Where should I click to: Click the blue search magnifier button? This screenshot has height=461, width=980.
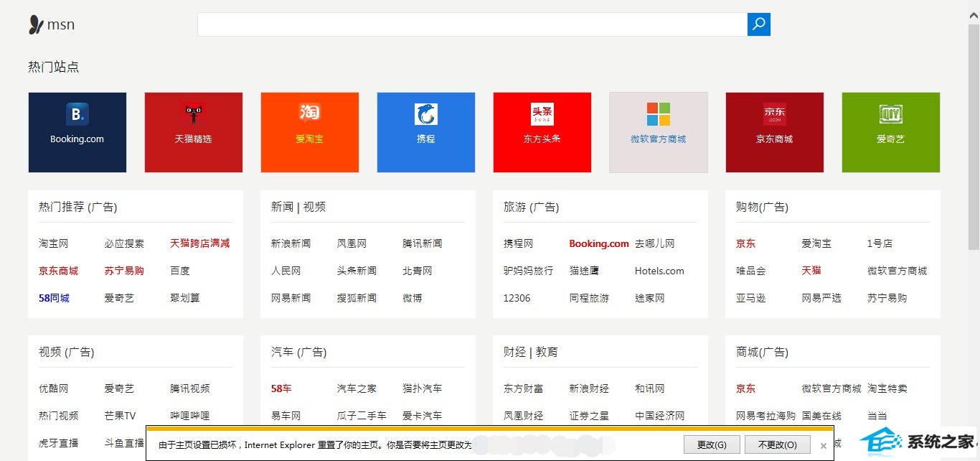pyautogui.click(x=759, y=24)
